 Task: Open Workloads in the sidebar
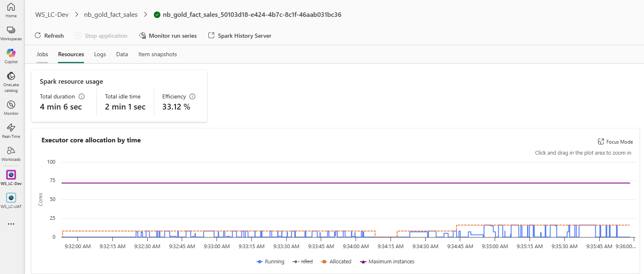pyautogui.click(x=11, y=154)
